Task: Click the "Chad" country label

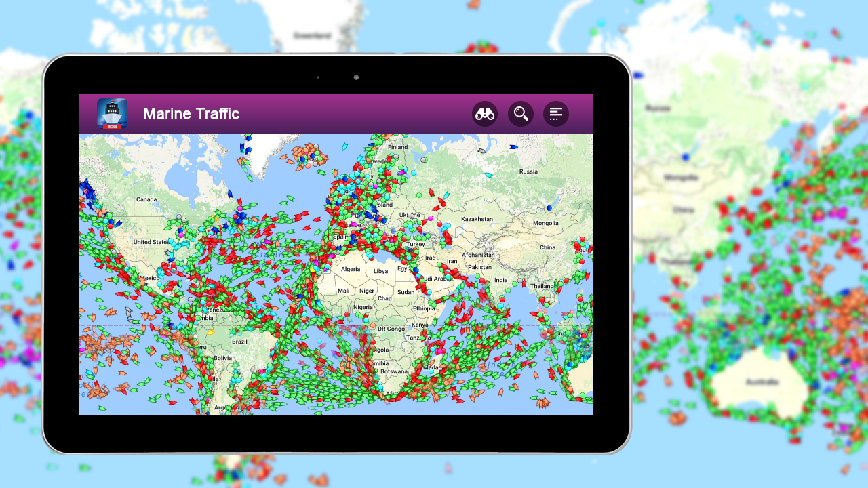Action: 384,298
